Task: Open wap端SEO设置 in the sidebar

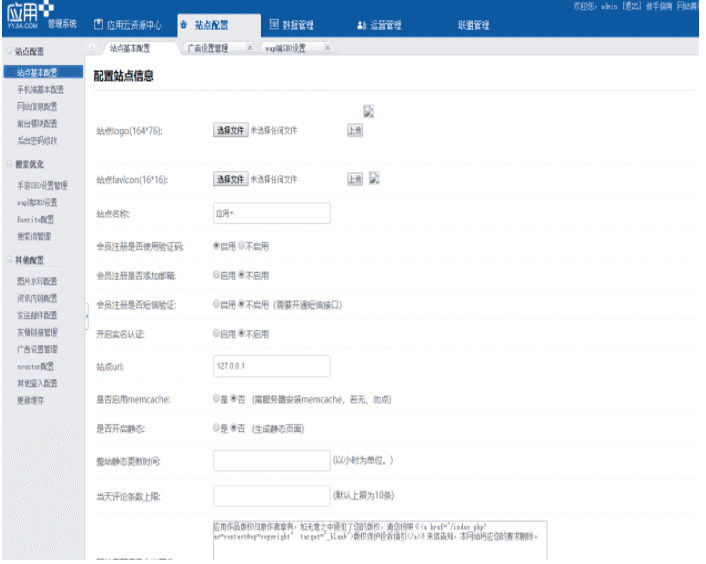Action: click(37, 203)
